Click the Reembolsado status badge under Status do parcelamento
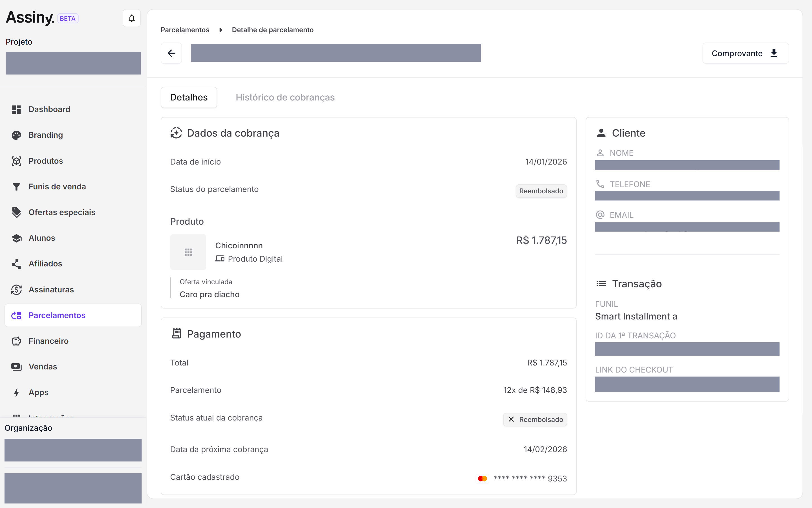Viewport: 812px width, 508px height. coord(541,191)
